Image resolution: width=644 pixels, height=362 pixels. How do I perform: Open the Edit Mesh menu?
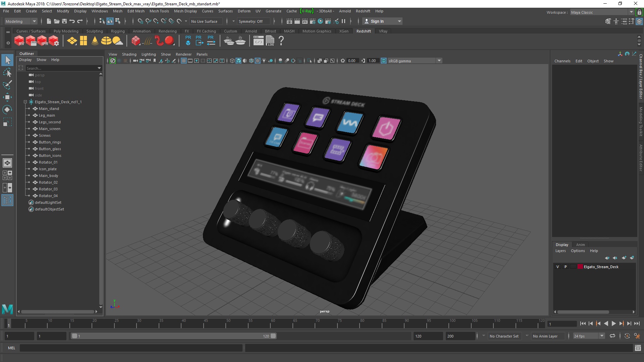[x=136, y=11]
